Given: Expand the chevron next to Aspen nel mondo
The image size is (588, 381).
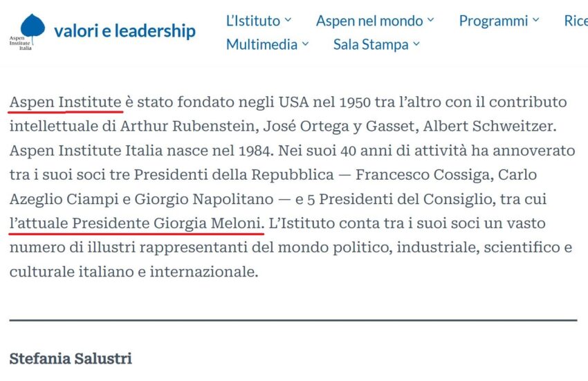Looking at the screenshot, I should click(430, 20).
